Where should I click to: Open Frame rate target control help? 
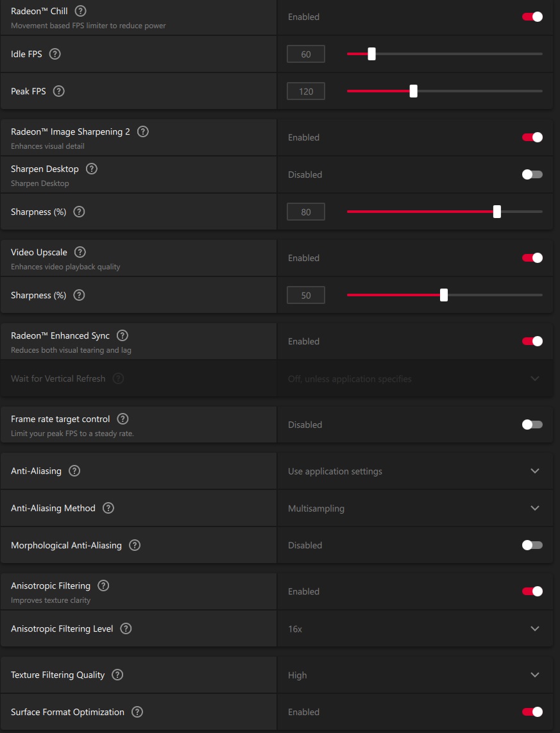click(123, 419)
